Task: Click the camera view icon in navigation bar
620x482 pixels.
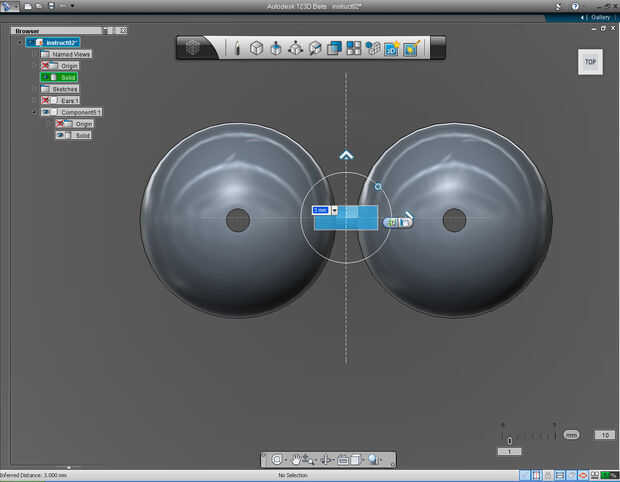Action: (343, 460)
